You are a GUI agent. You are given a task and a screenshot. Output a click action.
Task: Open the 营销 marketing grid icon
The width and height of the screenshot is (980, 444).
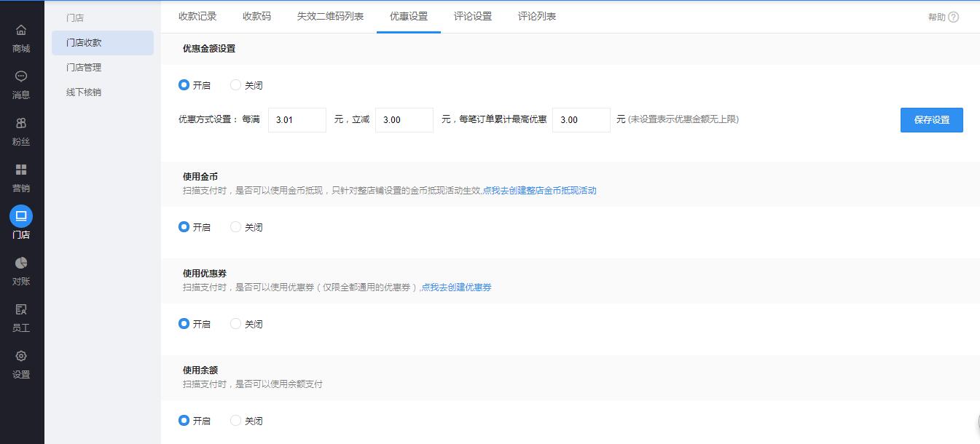(21, 170)
